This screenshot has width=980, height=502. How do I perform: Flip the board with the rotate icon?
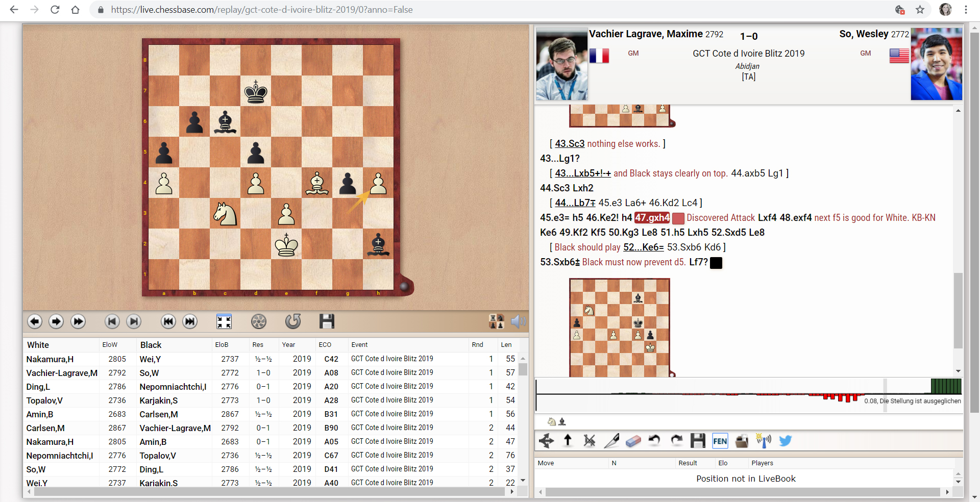coord(293,321)
